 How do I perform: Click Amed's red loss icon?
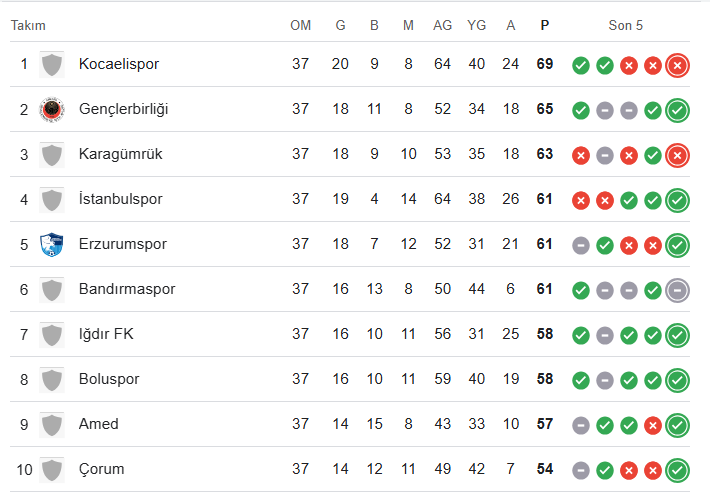tap(653, 425)
